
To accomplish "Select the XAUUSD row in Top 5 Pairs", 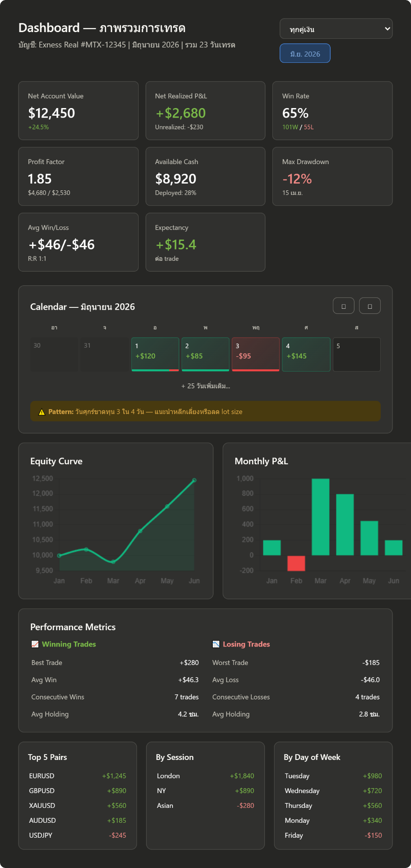I will 78,806.
